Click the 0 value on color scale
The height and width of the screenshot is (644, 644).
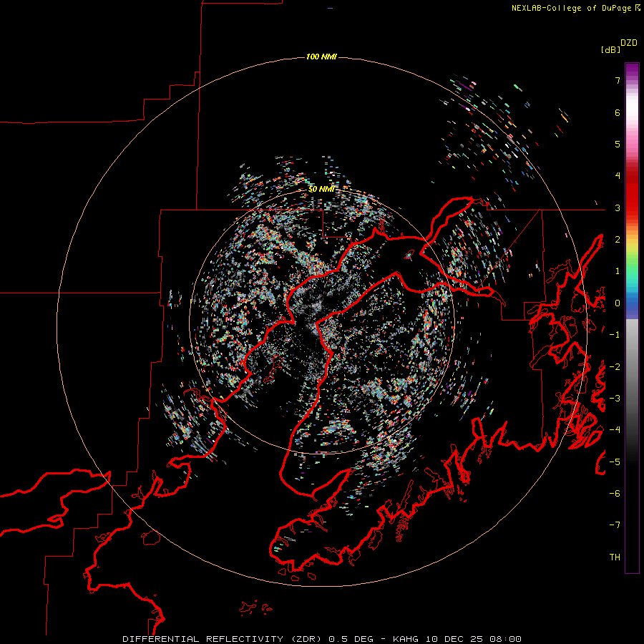(618, 303)
